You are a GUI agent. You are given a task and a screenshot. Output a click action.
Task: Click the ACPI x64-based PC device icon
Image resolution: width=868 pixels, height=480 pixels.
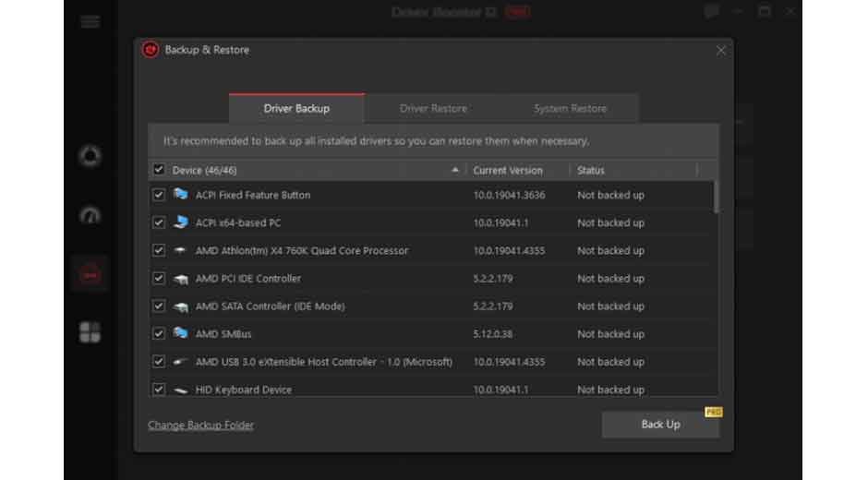[181, 222]
